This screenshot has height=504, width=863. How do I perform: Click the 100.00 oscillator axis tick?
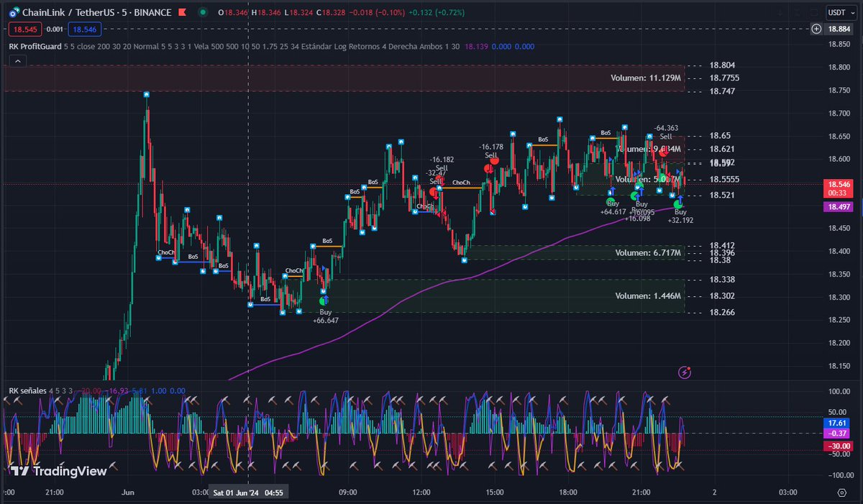839,392
